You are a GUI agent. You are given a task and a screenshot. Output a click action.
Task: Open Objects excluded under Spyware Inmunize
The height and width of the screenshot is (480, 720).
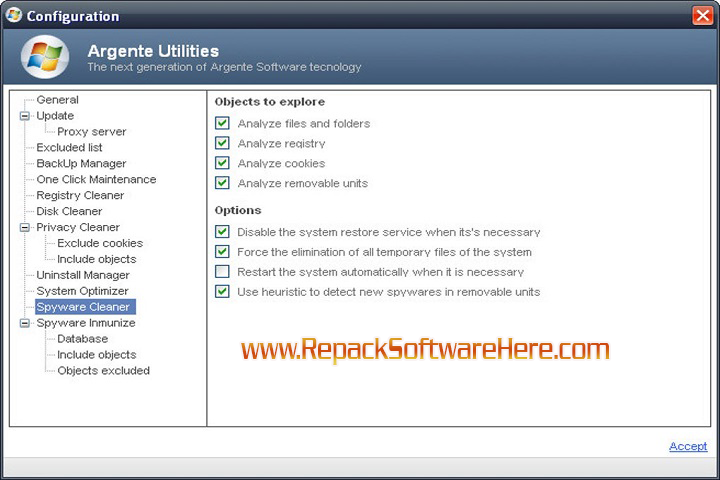click(103, 371)
